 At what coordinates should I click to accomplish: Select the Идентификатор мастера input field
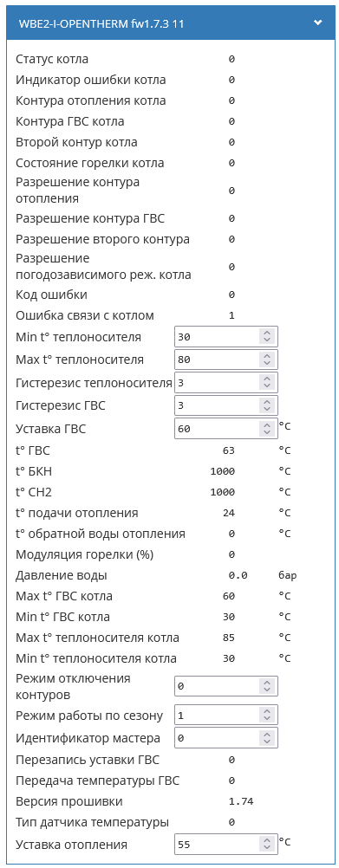(226, 738)
